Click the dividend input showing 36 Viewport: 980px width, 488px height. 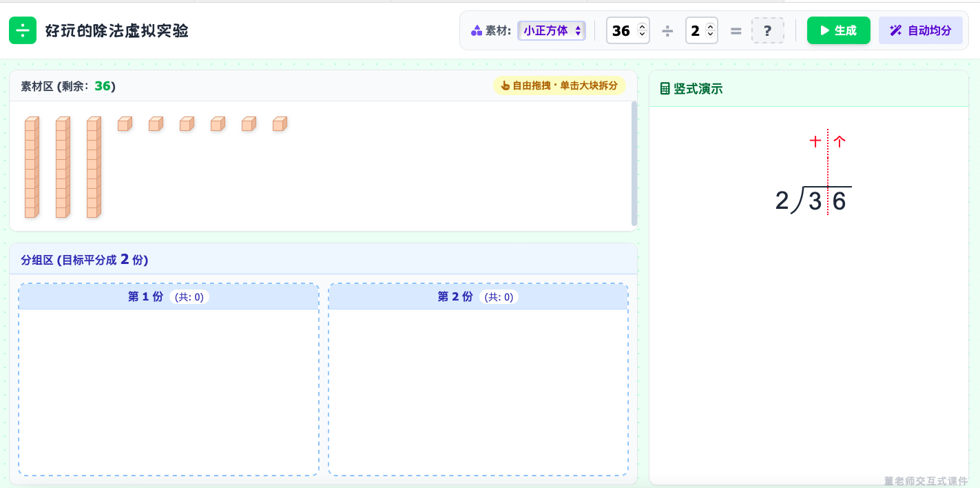pyautogui.click(x=627, y=30)
